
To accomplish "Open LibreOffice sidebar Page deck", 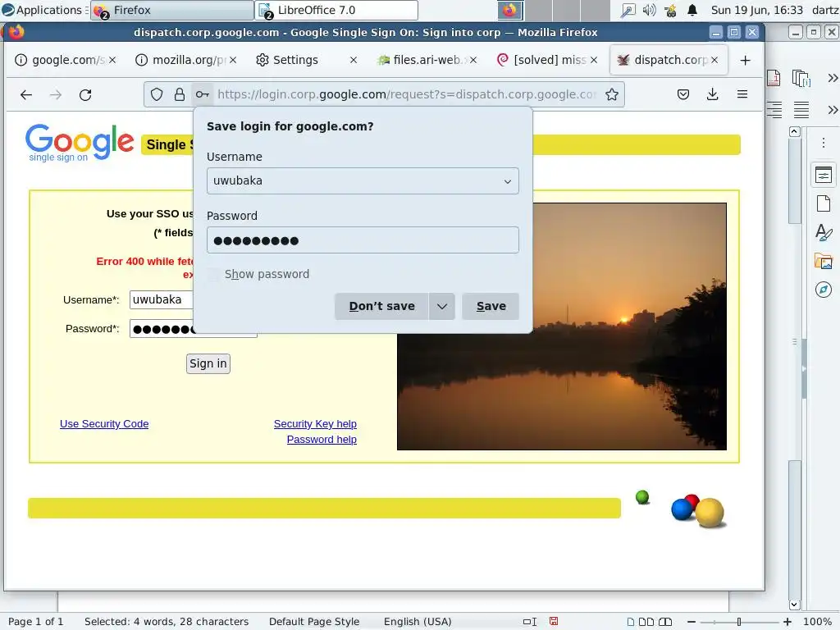I will (x=824, y=203).
